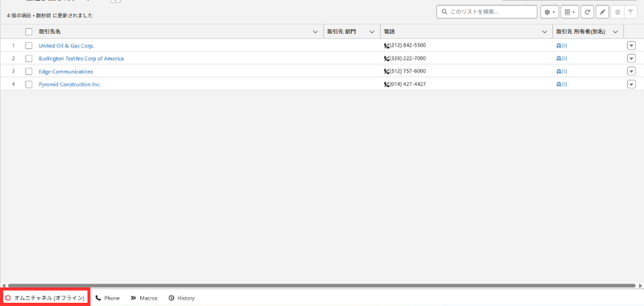Open owner 森川 link in first row
The width and height of the screenshot is (644, 306).
pyautogui.click(x=561, y=46)
